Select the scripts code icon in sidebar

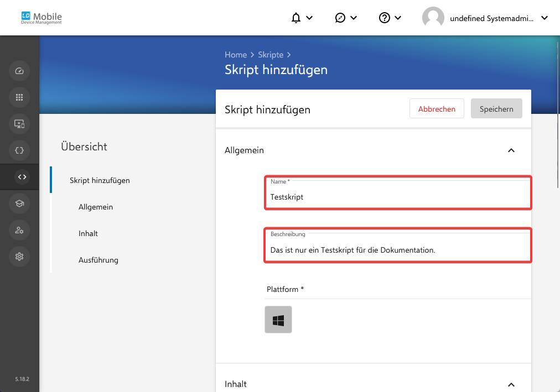tap(22, 177)
